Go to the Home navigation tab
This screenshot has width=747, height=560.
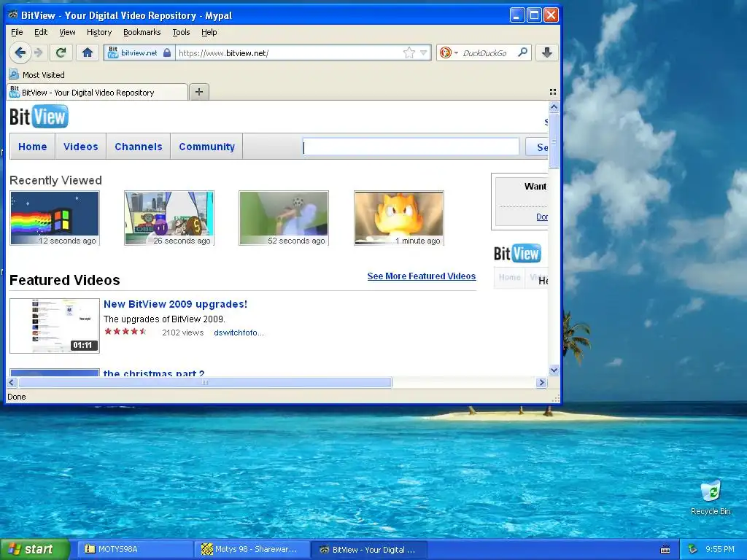coord(32,147)
